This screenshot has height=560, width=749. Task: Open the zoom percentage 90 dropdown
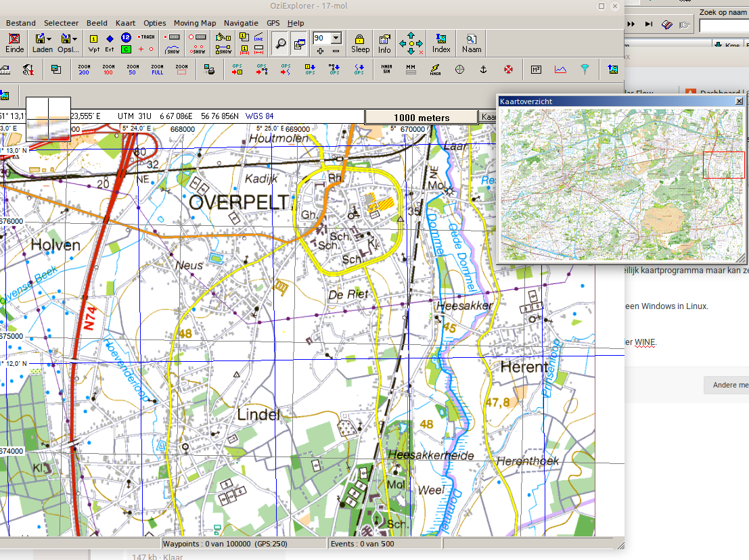click(336, 38)
